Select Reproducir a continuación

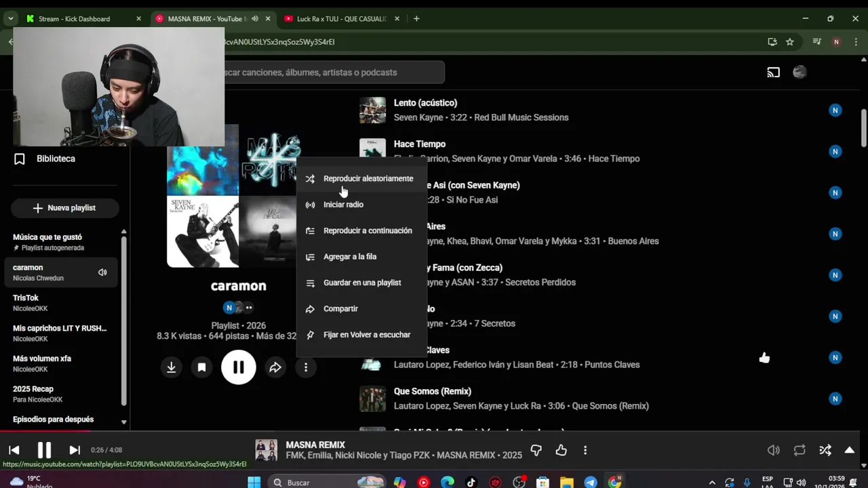click(x=361, y=230)
